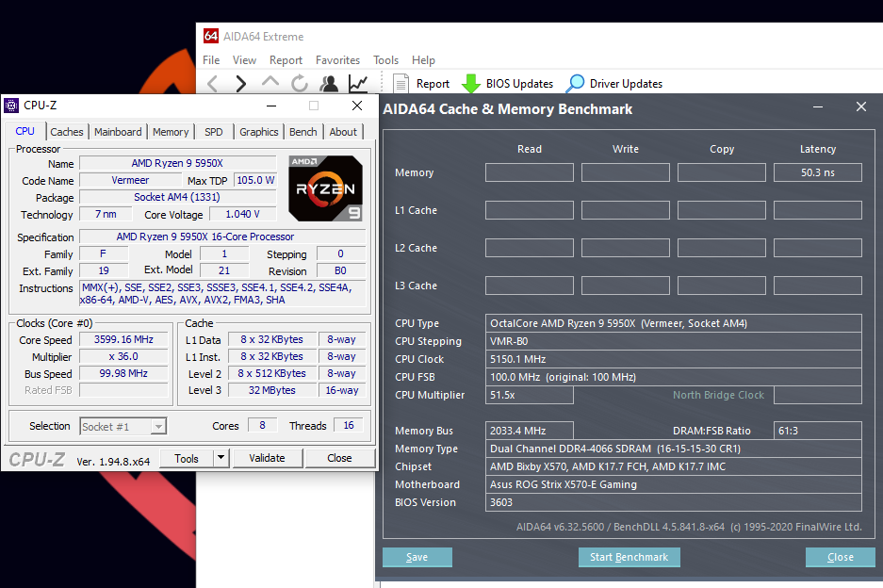Click the CPU Multiplier 51.5x field

530,395
